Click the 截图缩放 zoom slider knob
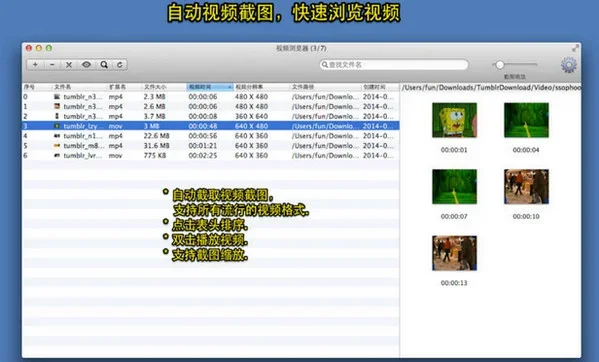Viewport: 599px width, 362px height. (499, 65)
